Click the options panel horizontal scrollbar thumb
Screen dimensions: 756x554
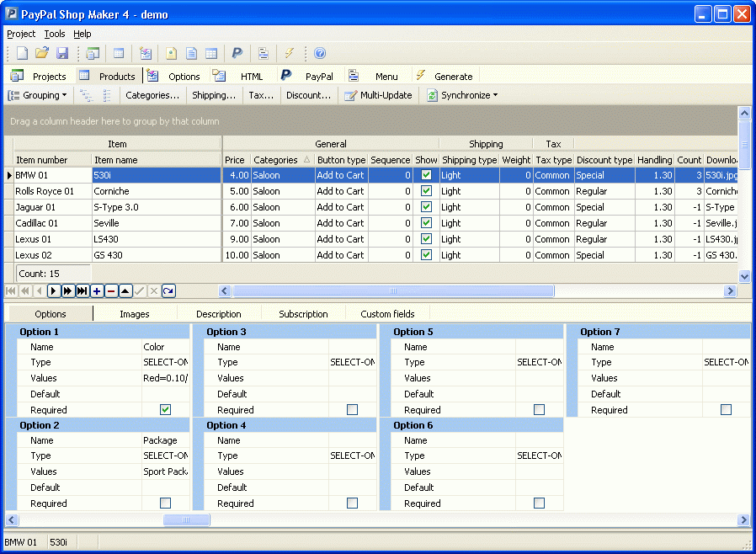tap(187, 519)
